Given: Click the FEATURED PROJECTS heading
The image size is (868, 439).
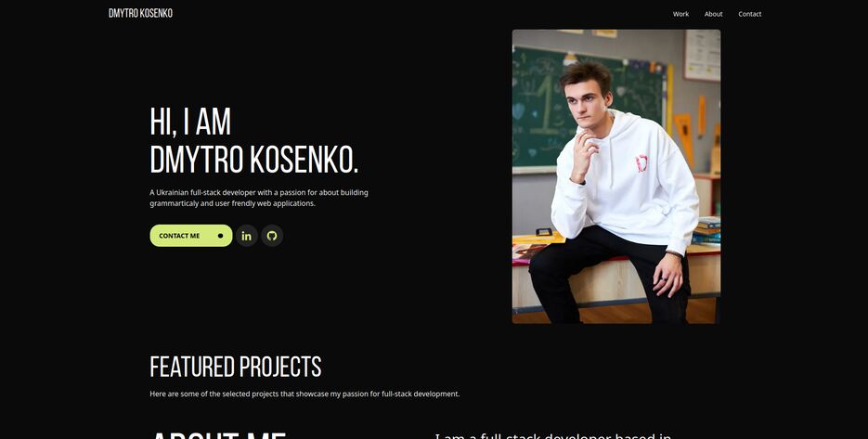Looking at the screenshot, I should (236, 367).
